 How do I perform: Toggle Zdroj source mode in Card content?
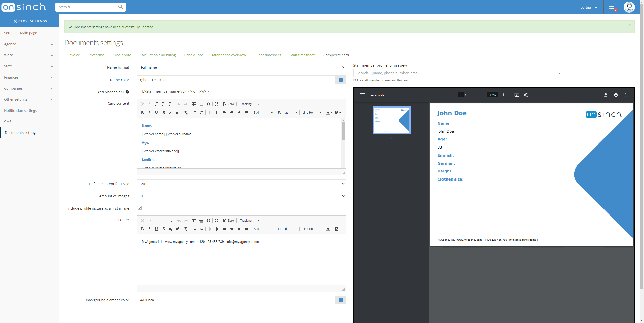coord(229,104)
